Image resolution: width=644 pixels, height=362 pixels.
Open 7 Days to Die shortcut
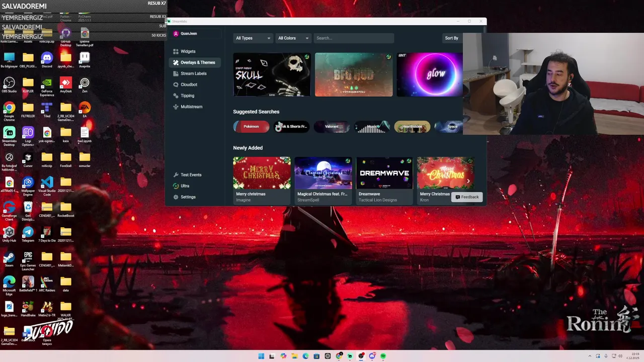pos(47,234)
